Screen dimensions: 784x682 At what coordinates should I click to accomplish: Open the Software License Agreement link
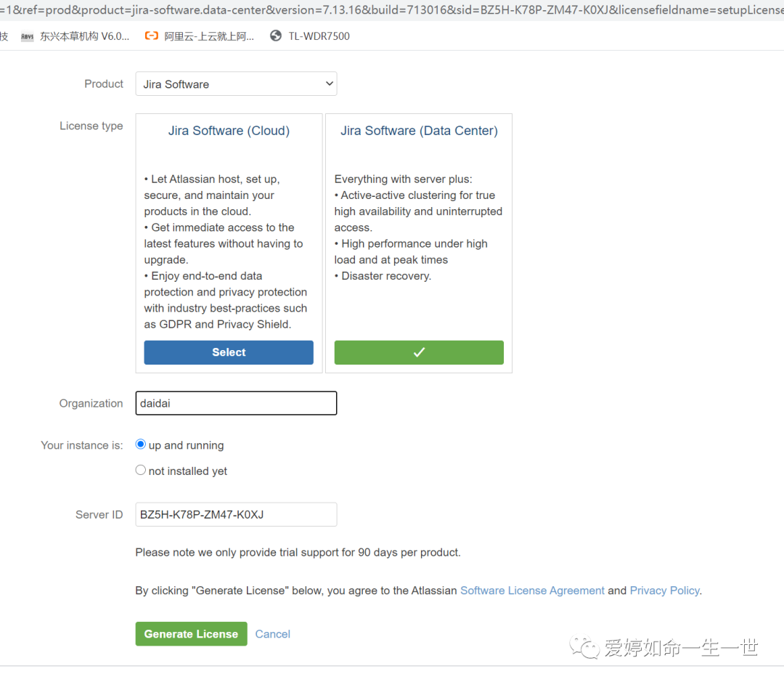(x=532, y=590)
